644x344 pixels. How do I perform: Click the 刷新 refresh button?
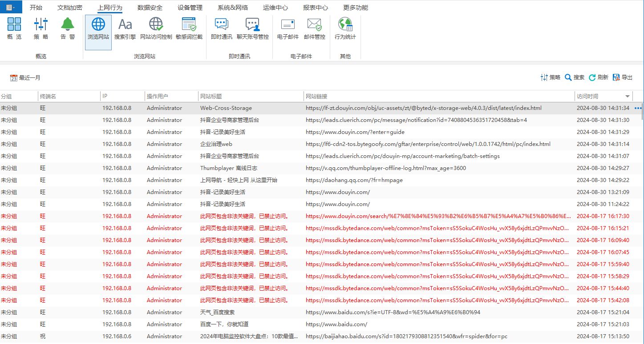[599, 77]
